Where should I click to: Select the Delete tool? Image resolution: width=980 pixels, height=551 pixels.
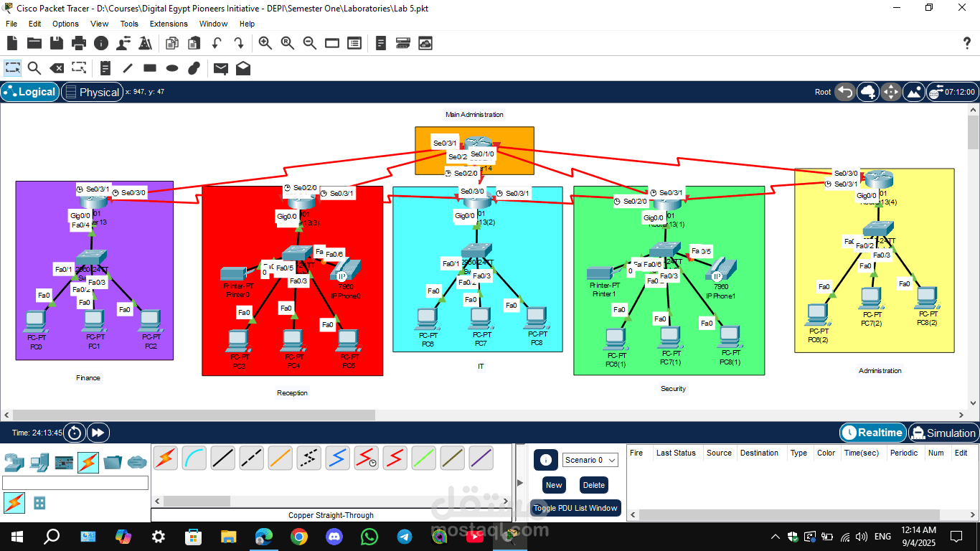pyautogui.click(x=57, y=68)
